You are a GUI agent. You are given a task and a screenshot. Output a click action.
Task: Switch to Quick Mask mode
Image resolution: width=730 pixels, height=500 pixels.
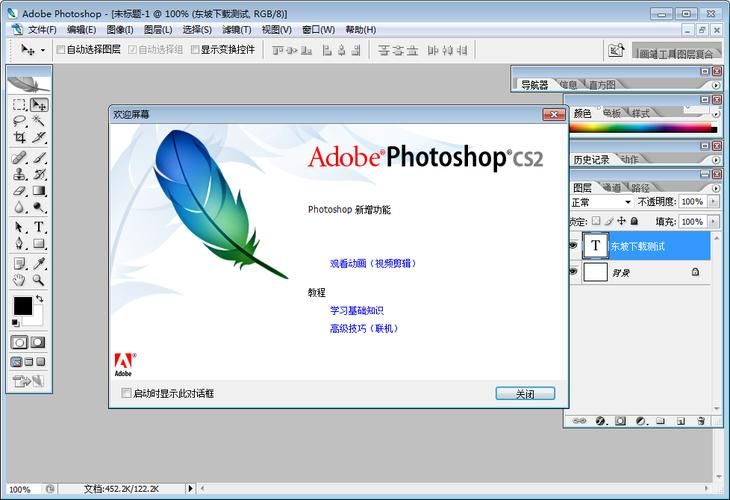point(38,343)
